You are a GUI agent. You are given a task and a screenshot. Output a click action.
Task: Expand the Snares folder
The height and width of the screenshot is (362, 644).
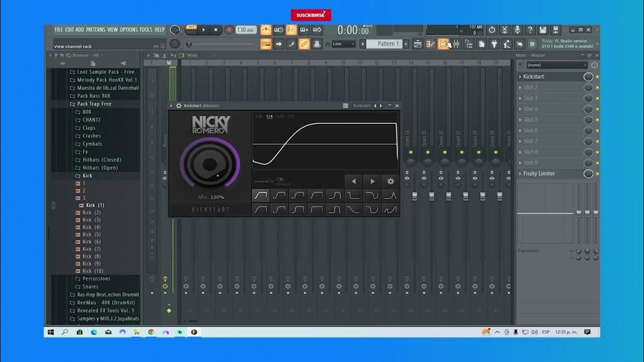click(91, 287)
